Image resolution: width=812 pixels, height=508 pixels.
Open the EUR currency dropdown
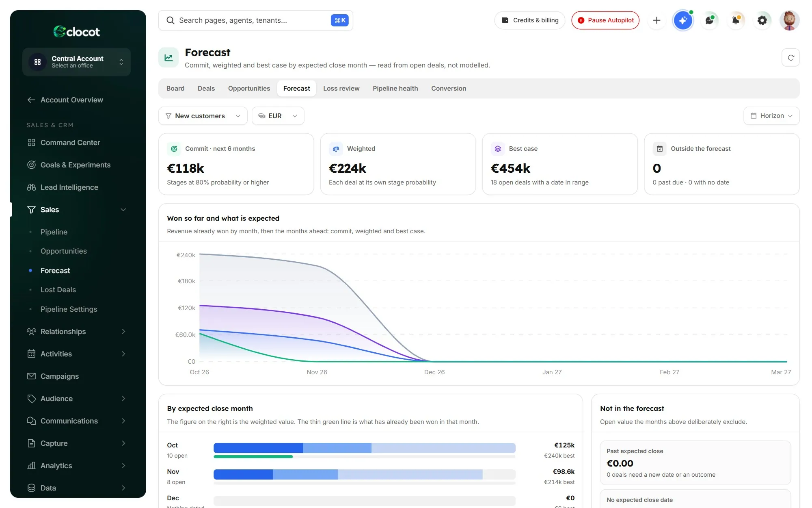click(278, 116)
